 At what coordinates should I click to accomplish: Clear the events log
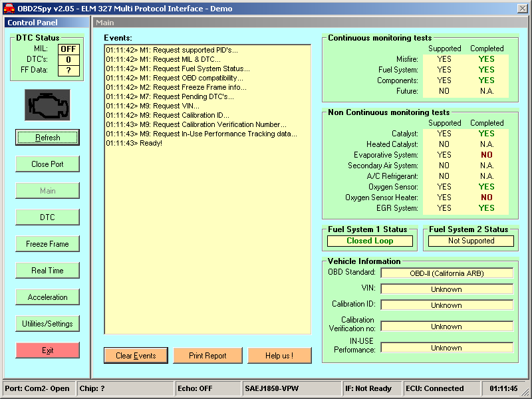pyautogui.click(x=136, y=356)
